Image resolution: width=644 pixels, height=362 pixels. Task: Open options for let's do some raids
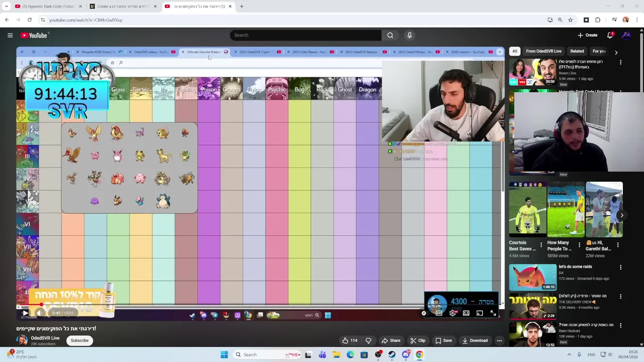(x=620, y=267)
